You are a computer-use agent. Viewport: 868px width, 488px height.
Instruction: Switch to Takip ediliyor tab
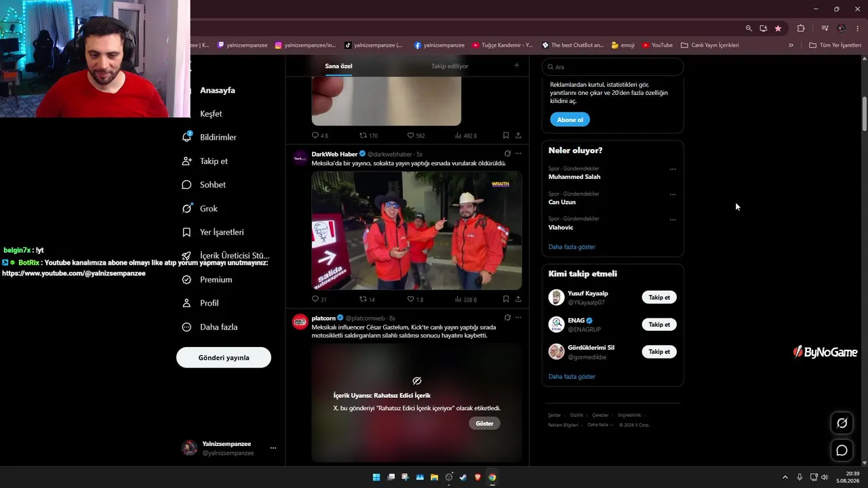pos(450,66)
